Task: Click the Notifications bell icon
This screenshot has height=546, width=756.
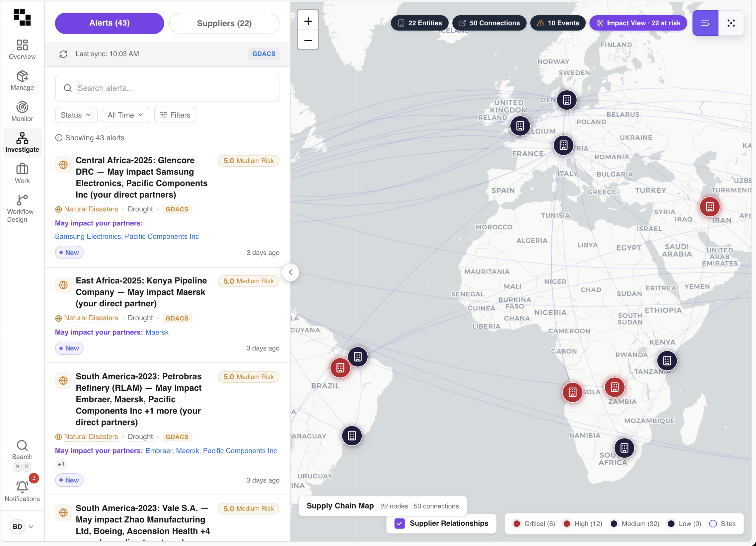Action: 22,487
